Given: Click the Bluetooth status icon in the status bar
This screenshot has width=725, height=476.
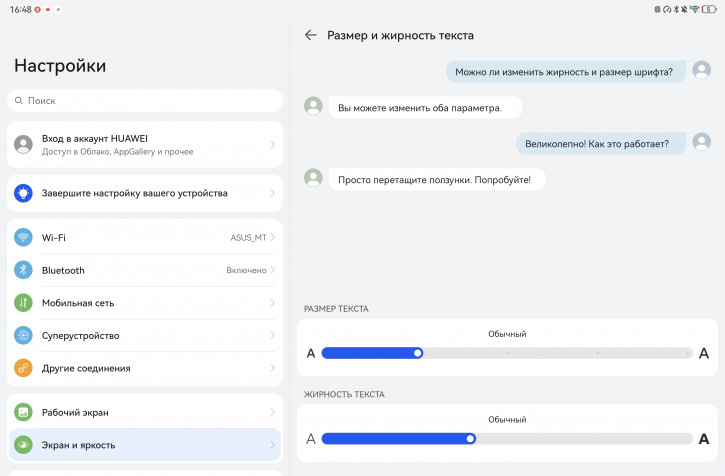Looking at the screenshot, I should 676,9.
